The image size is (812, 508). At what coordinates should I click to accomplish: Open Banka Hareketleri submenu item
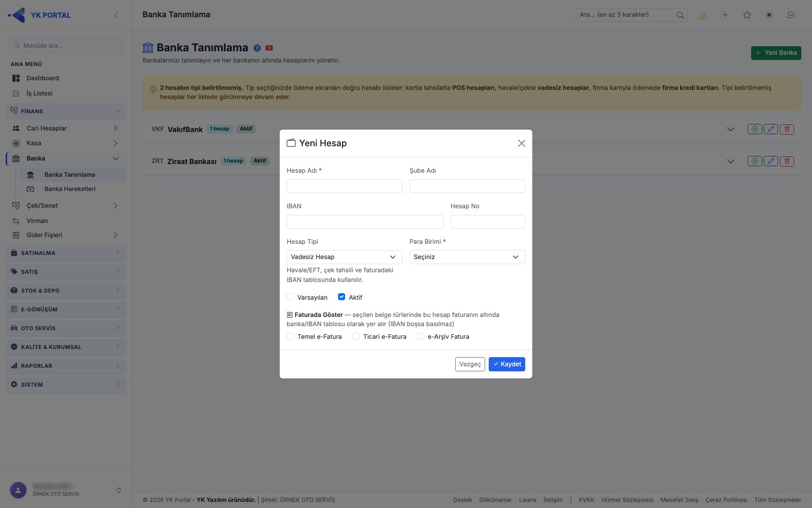[73, 189]
